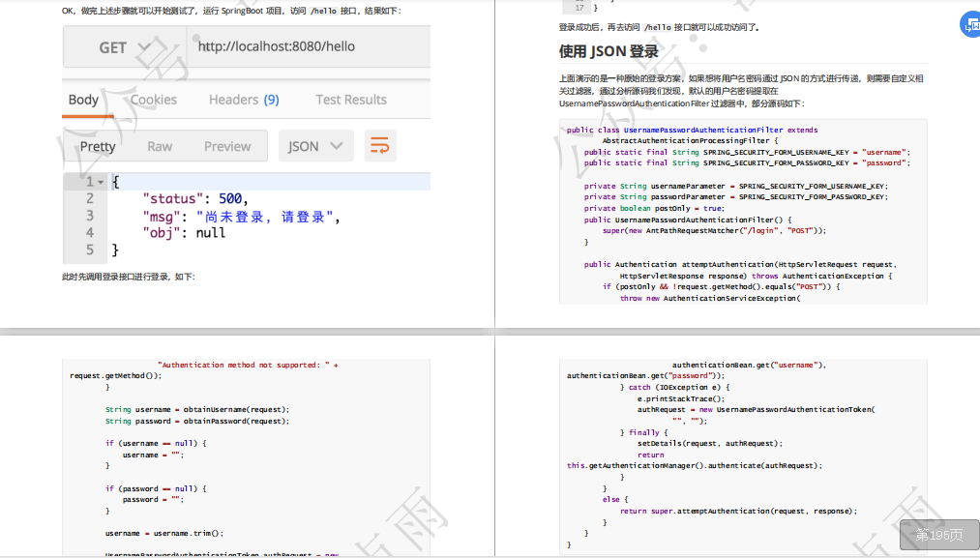Select the Raw view button

click(x=160, y=146)
